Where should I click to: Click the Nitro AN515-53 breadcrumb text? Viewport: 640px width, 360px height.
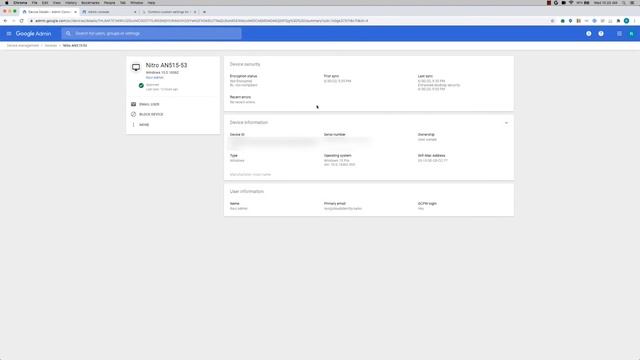pyautogui.click(x=75, y=45)
